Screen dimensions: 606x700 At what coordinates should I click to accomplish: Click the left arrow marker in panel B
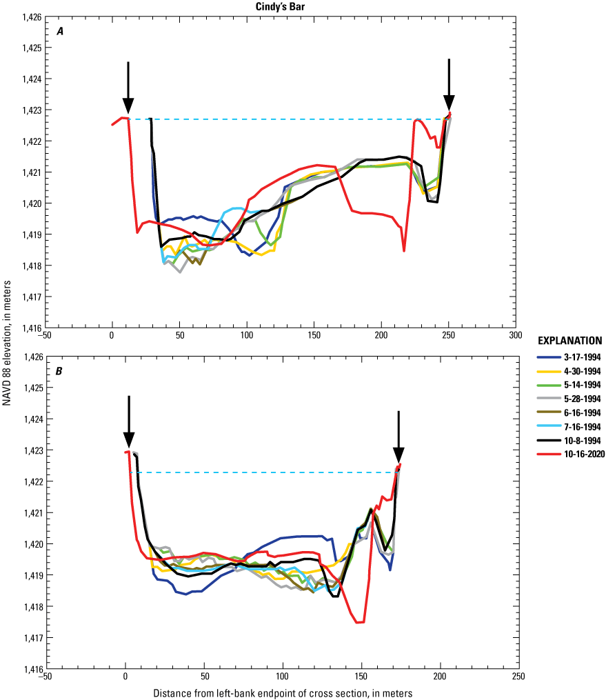[x=130, y=421]
